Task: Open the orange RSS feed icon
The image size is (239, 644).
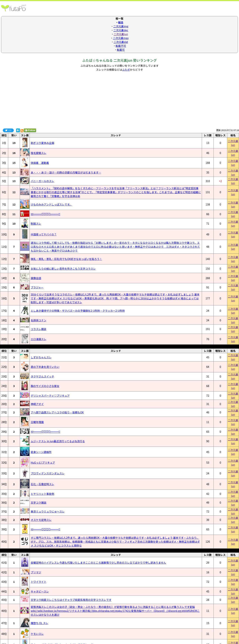Action: (x=22, y=131)
